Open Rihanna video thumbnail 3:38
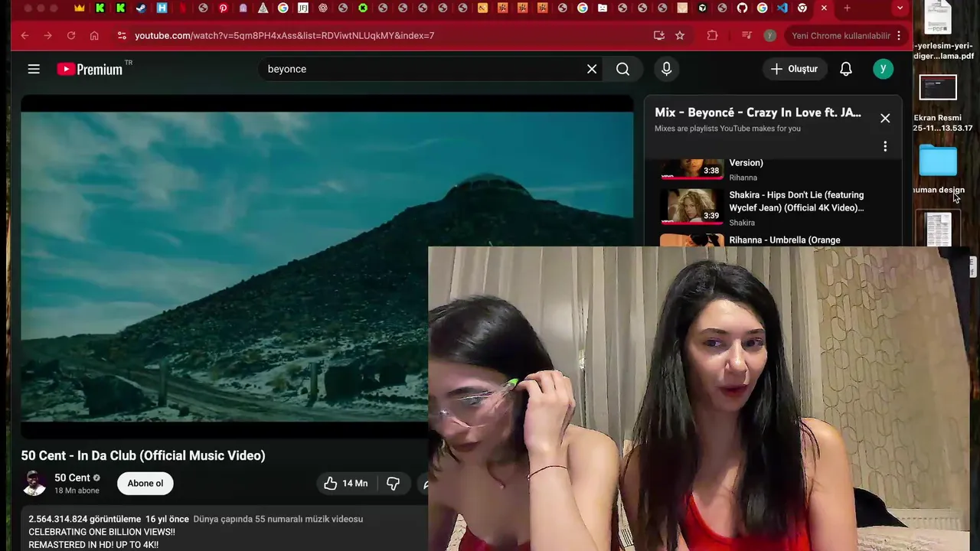980x551 pixels. click(692, 169)
